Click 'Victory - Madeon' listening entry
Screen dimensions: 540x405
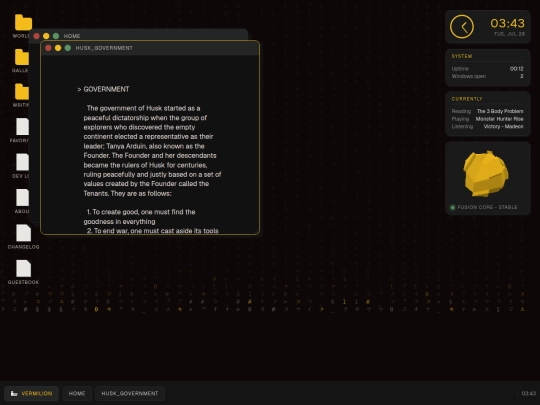coord(503,126)
